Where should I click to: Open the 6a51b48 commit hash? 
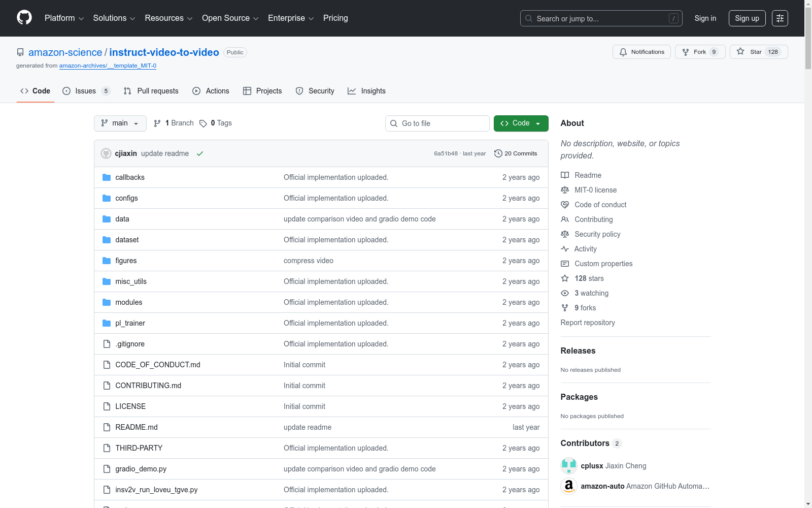[446, 153]
